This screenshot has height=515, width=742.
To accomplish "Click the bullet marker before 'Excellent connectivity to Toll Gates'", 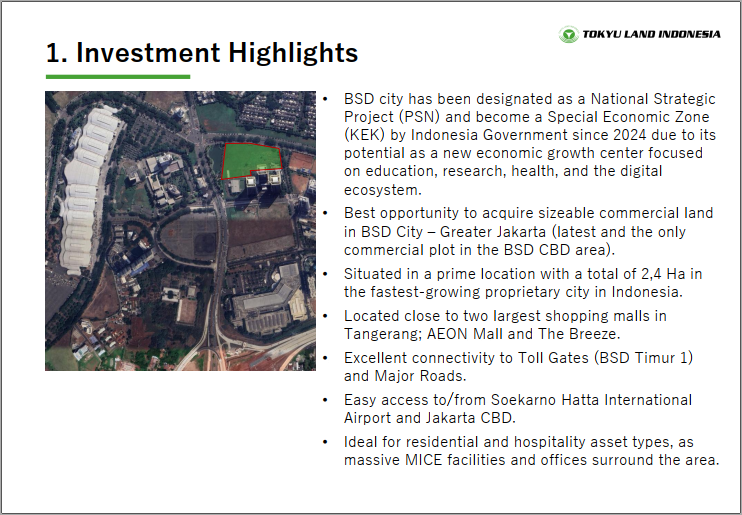I will (x=328, y=358).
